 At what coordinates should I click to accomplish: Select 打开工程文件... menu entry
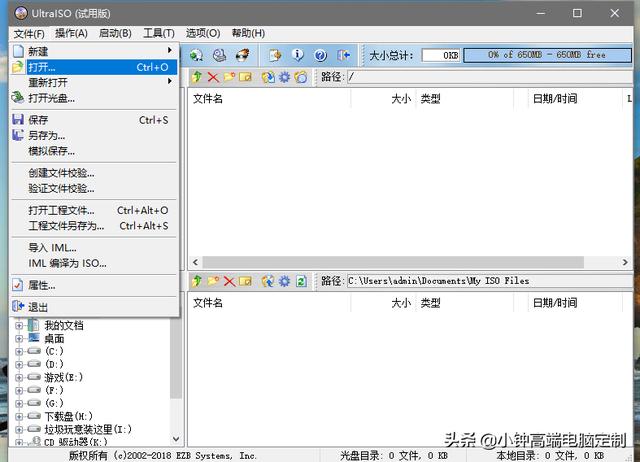[94, 211]
